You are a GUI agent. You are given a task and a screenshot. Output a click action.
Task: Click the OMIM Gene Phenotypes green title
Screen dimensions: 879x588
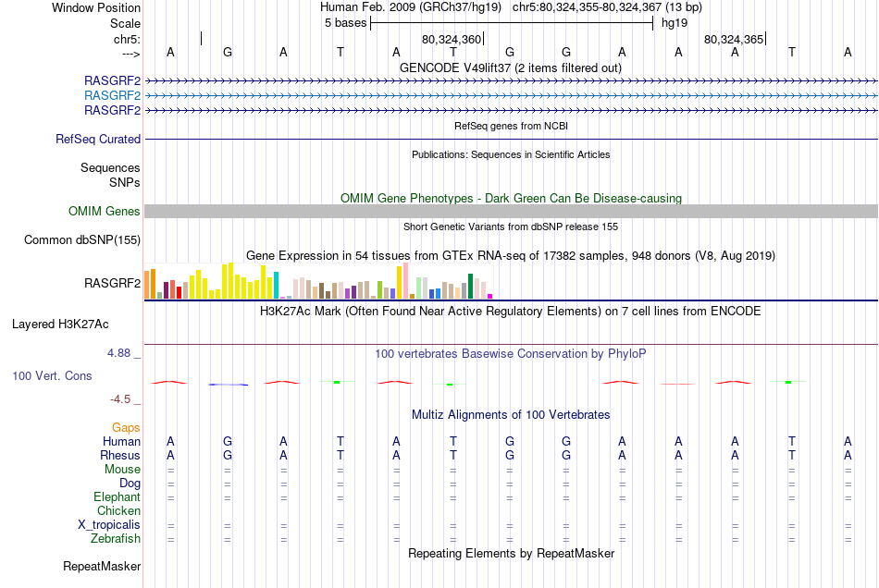pyautogui.click(x=512, y=198)
